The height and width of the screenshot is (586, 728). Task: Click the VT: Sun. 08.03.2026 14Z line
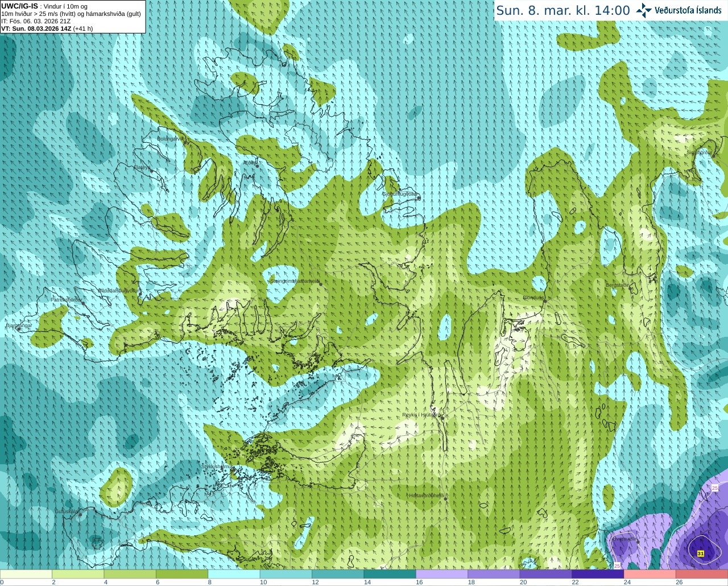(x=47, y=28)
